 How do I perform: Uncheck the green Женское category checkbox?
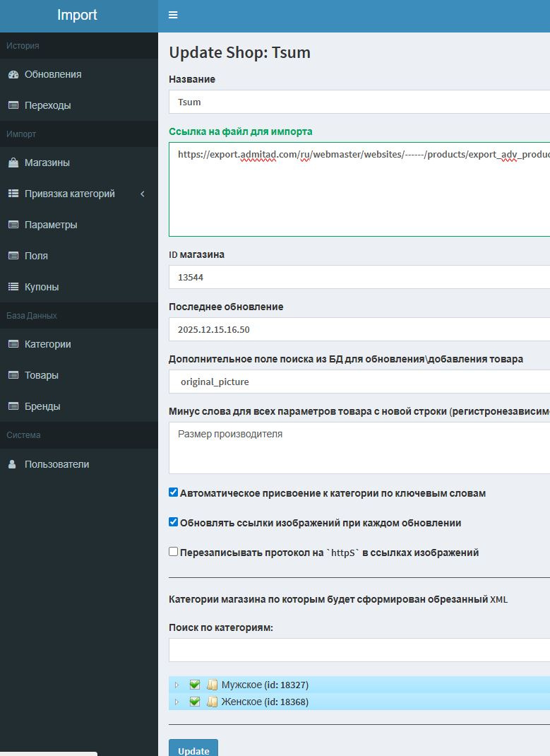(195, 702)
